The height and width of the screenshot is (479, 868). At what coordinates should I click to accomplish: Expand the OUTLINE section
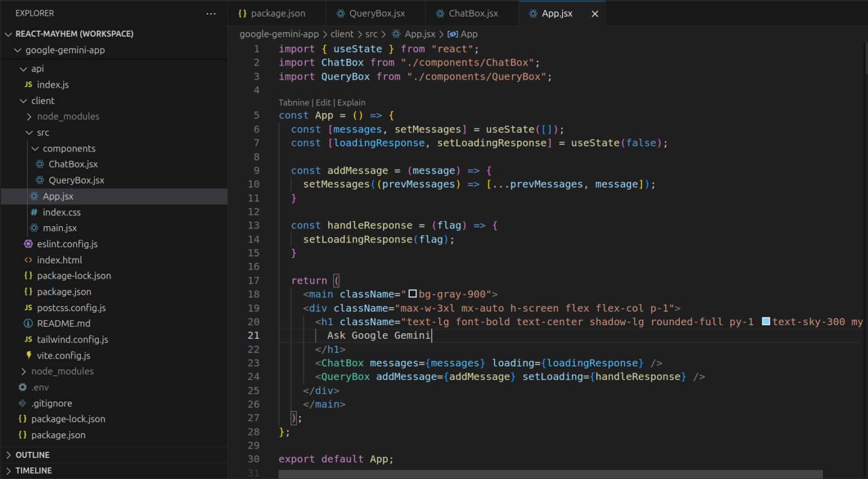[8, 455]
